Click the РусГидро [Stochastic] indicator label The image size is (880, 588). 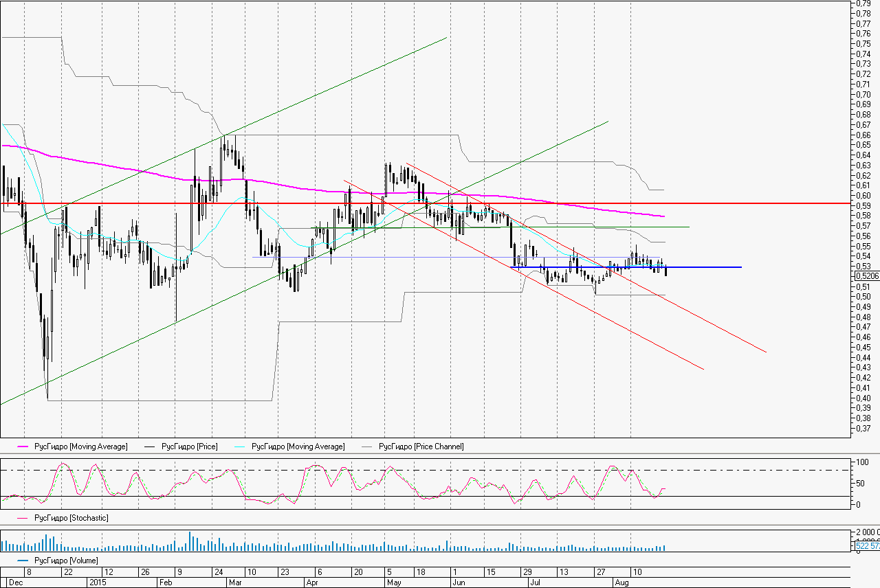tap(71, 518)
